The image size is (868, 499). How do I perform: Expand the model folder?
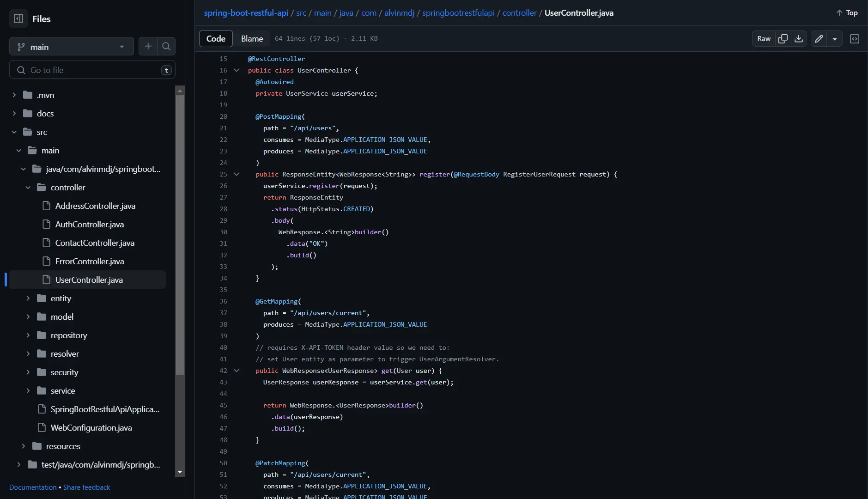coord(28,316)
